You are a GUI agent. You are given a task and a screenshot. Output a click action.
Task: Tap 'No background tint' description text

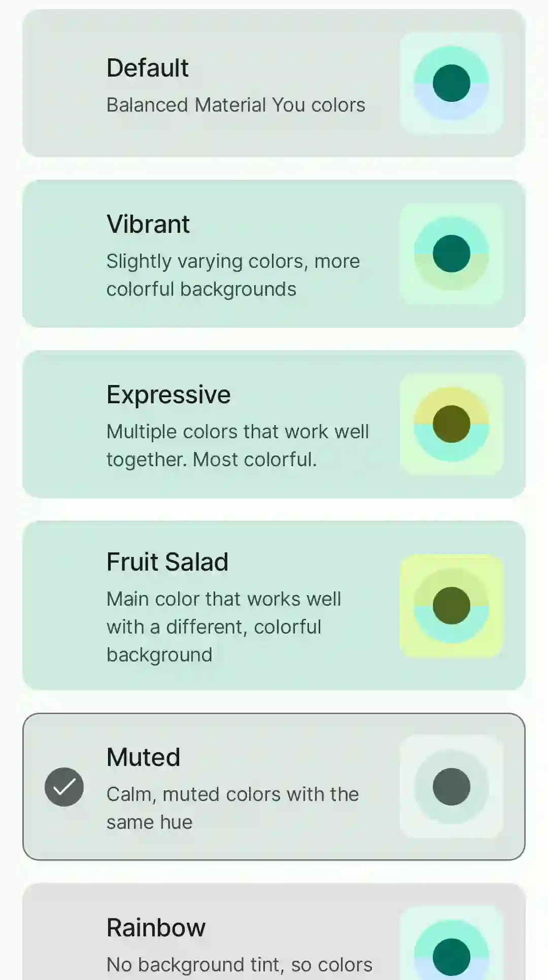coord(239,965)
